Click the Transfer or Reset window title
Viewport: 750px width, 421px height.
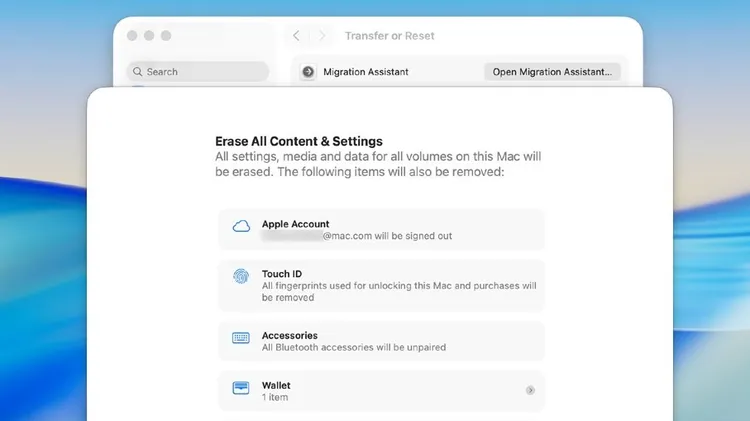[x=389, y=36]
